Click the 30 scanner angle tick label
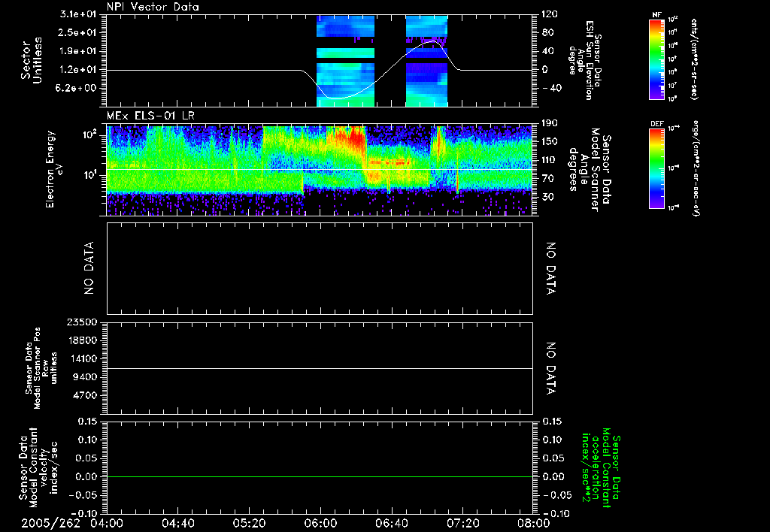Screen dimensions: 770x532 pyautogui.click(x=548, y=197)
